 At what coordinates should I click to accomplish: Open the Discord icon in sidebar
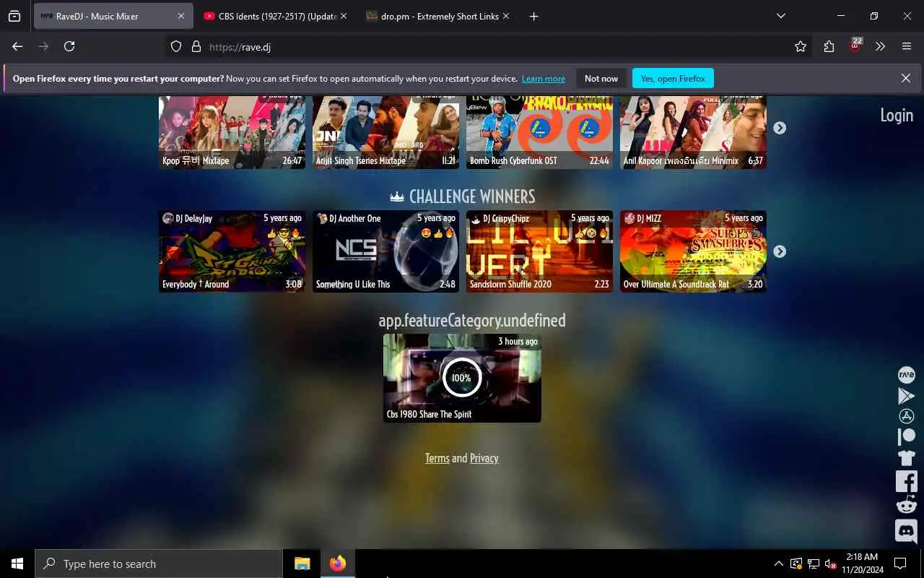pyautogui.click(x=906, y=531)
